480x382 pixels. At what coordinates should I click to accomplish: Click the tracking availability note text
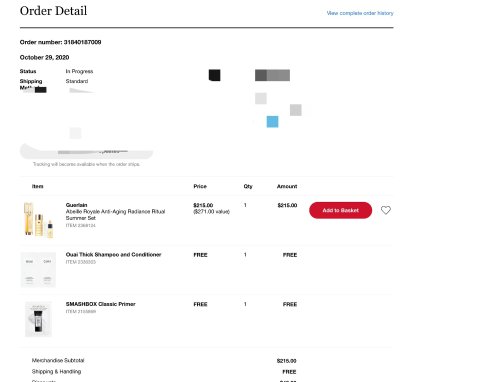click(x=86, y=164)
